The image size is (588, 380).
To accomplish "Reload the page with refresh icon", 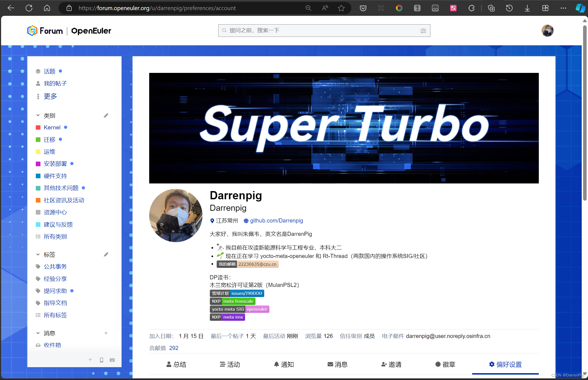I will tap(29, 8).
